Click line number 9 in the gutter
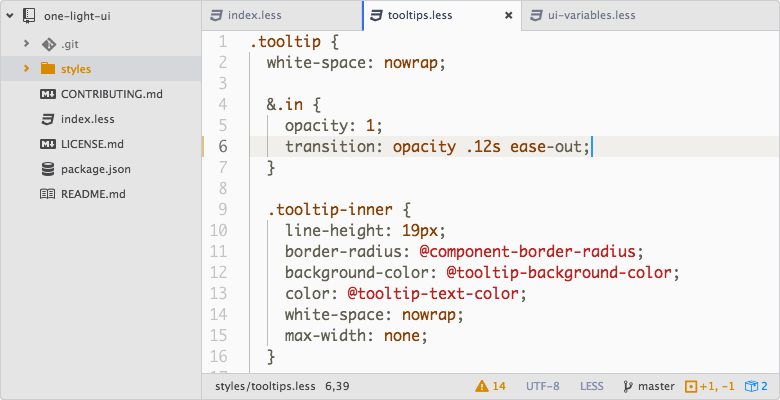Viewport: 780px width, 400px height. pyautogui.click(x=221, y=210)
